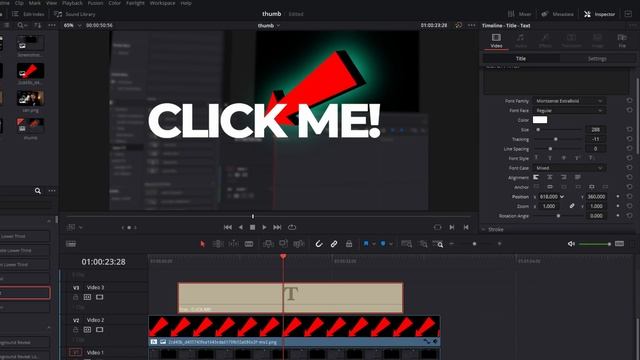Viewport: 640px width, 360px height.
Task: Open Font Face Regular dropdown
Action: [x=569, y=111]
